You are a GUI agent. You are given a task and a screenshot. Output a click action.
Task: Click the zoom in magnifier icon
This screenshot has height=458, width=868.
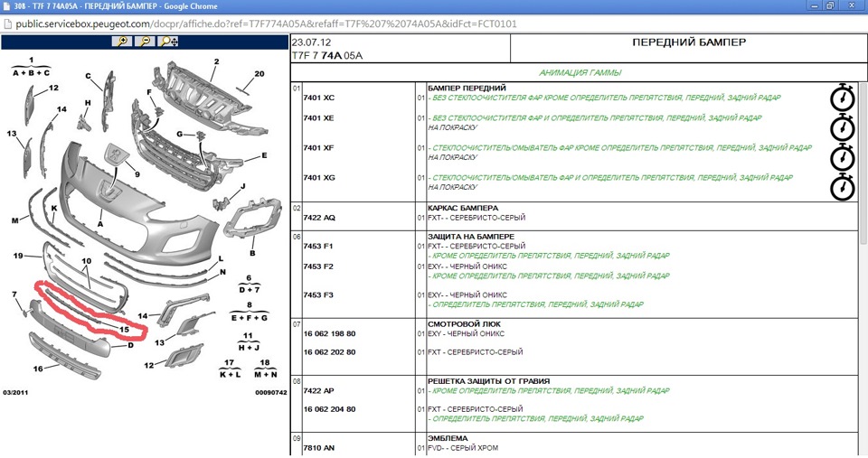pyautogui.click(x=122, y=42)
